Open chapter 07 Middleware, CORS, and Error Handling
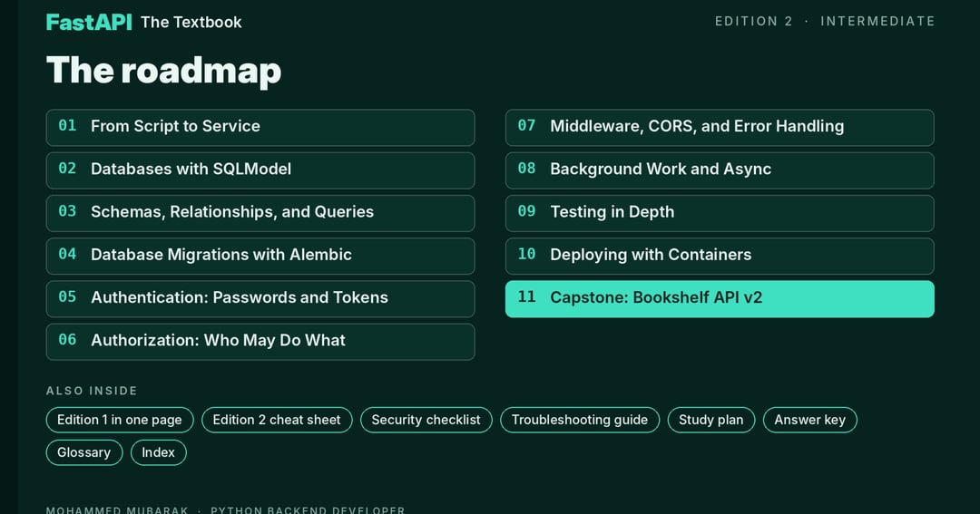Image resolution: width=980 pixels, height=514 pixels. [x=720, y=128]
